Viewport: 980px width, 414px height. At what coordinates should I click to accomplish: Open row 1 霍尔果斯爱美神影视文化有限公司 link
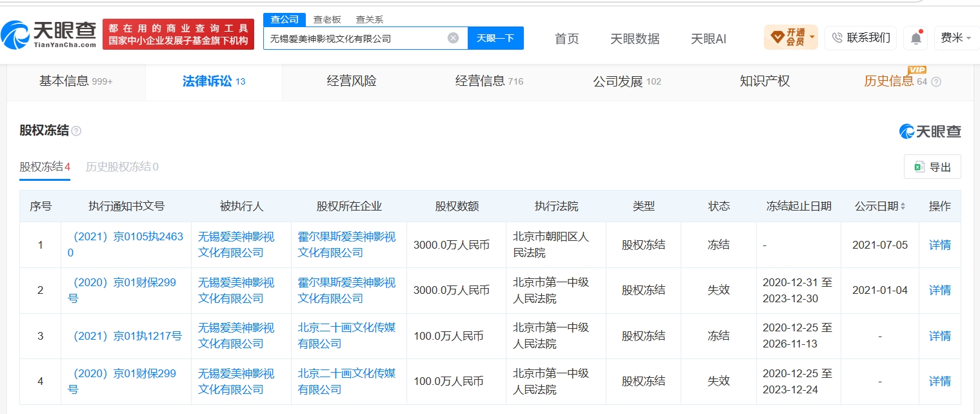346,245
